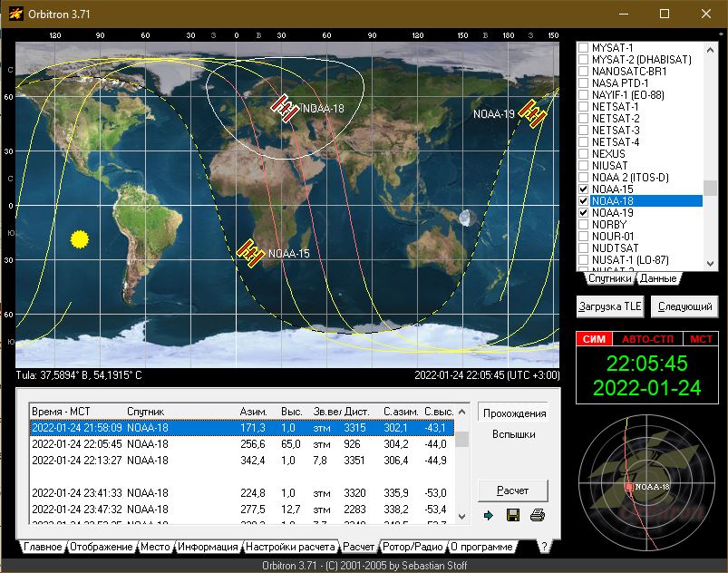Click the NOAA-18 marker on the radar
The height and width of the screenshot is (573, 728).
(x=629, y=487)
